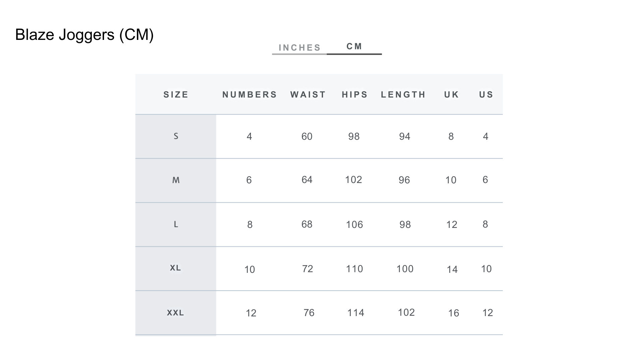This screenshot has height=362, width=644.
Task: Select the S size row label
Action: point(176,136)
